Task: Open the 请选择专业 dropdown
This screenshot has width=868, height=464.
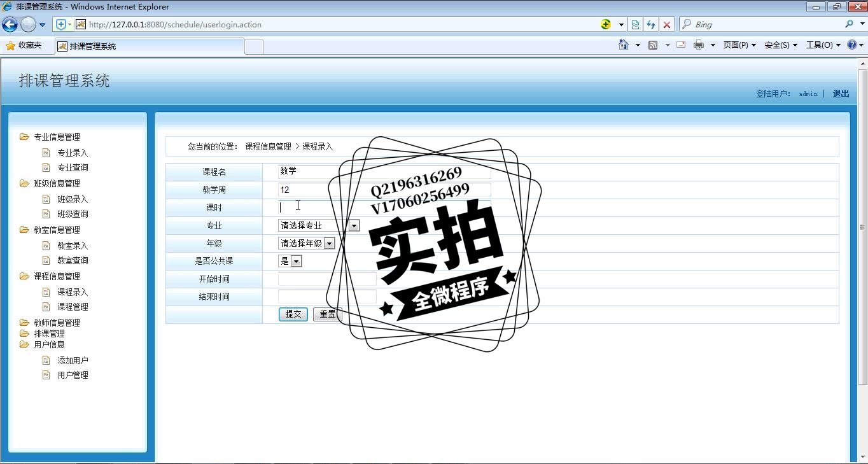Action: (319, 225)
